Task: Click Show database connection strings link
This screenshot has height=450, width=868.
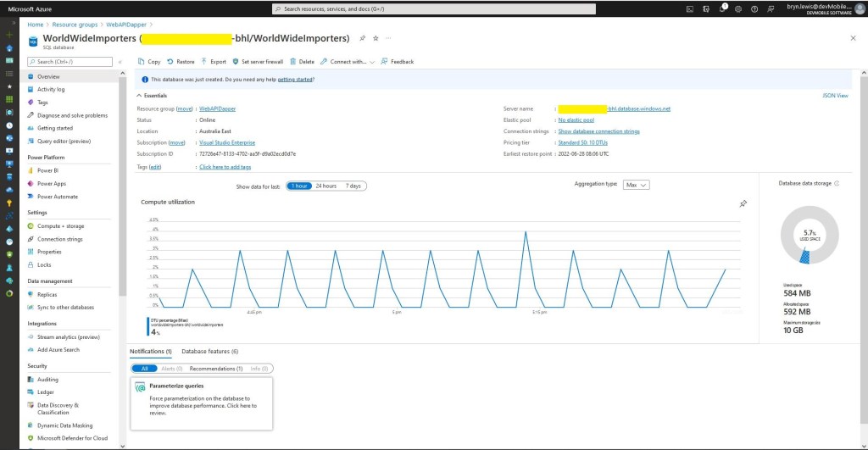Action: point(598,131)
